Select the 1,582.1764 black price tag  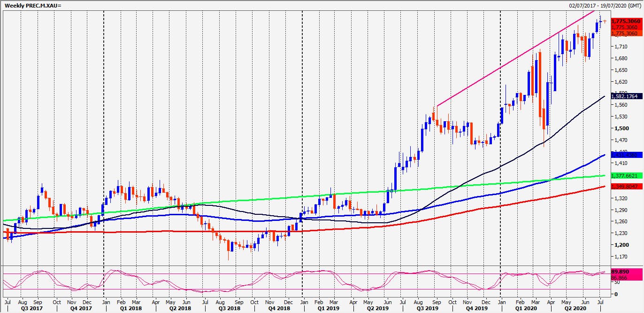click(625, 96)
